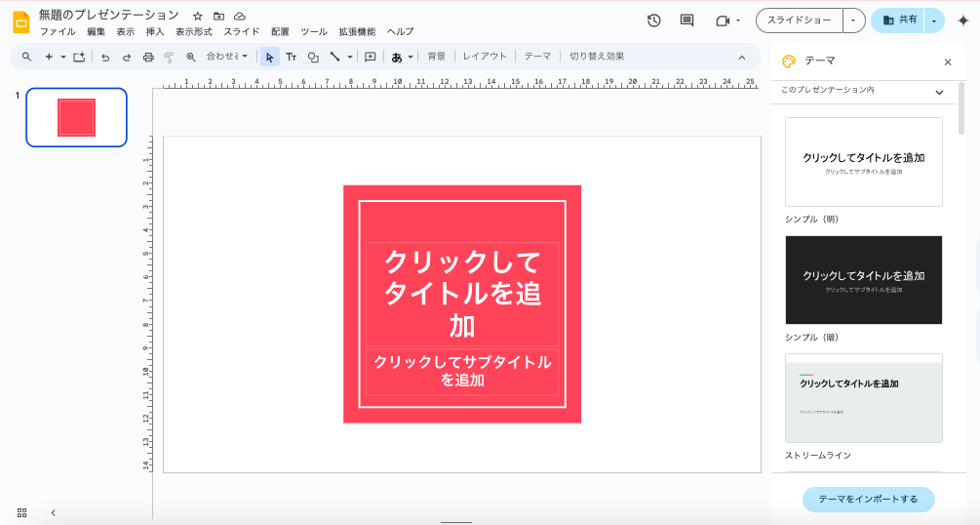Undo the last action
Viewport: 980px width, 525px height.
(x=105, y=57)
